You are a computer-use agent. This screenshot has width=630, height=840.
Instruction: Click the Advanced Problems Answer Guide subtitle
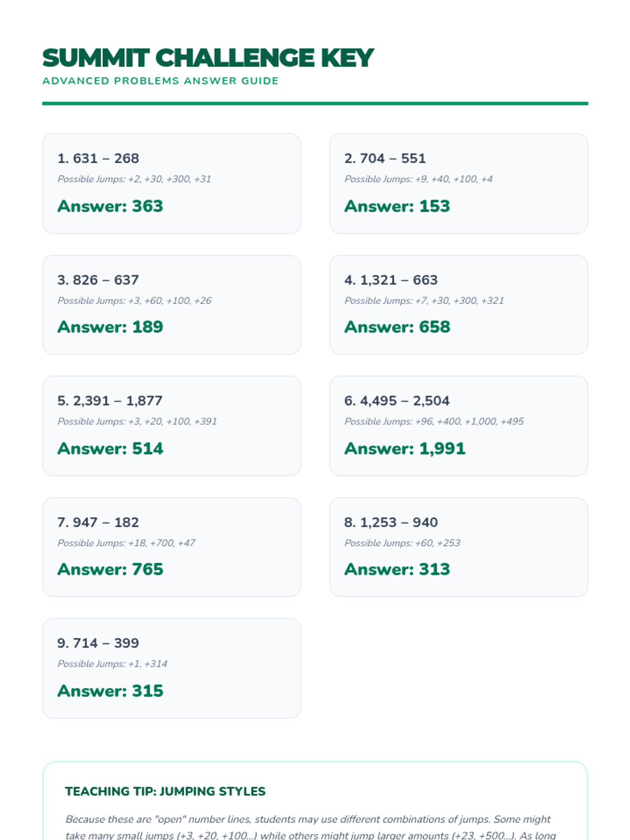[160, 81]
